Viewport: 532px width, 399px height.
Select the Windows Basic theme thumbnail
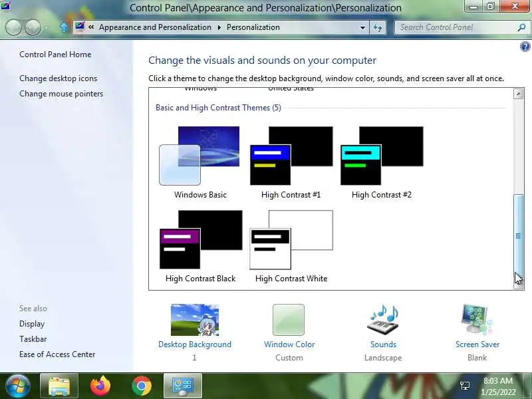pyautogui.click(x=199, y=156)
